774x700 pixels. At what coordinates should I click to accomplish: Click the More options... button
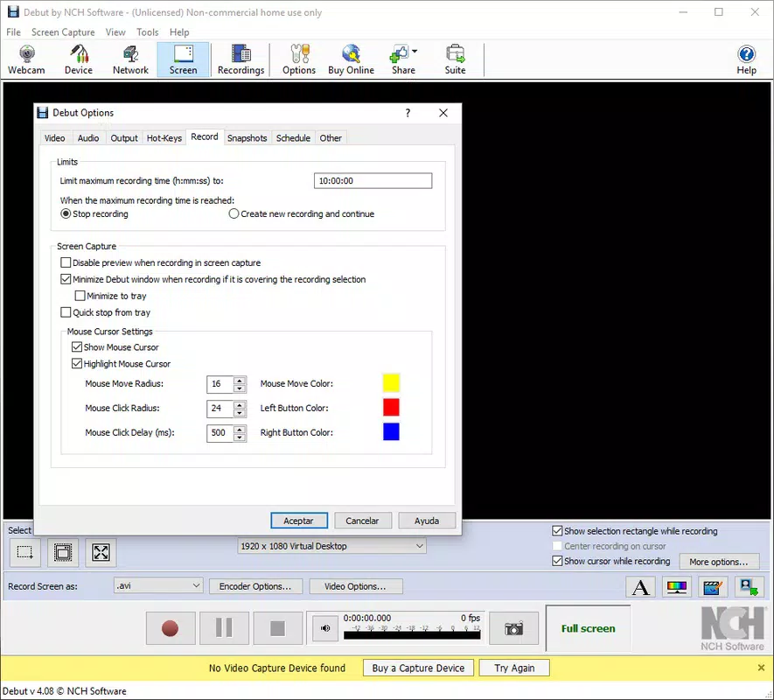(x=719, y=562)
